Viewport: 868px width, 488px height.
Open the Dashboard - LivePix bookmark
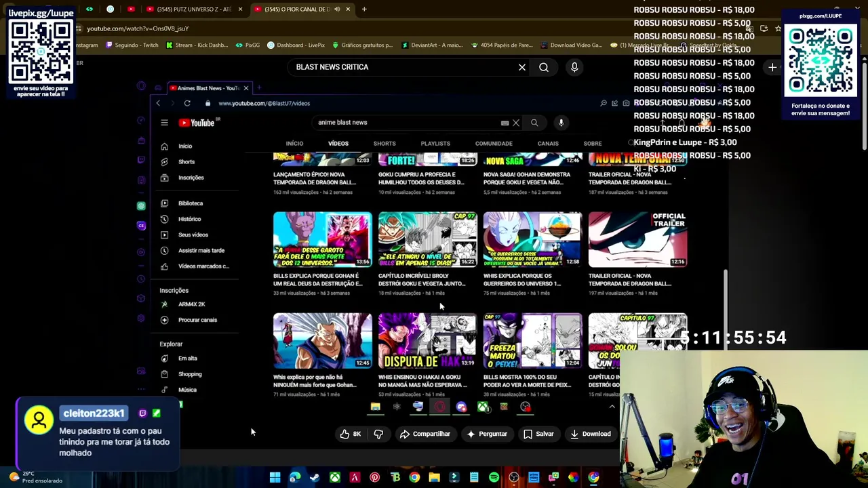pos(296,45)
